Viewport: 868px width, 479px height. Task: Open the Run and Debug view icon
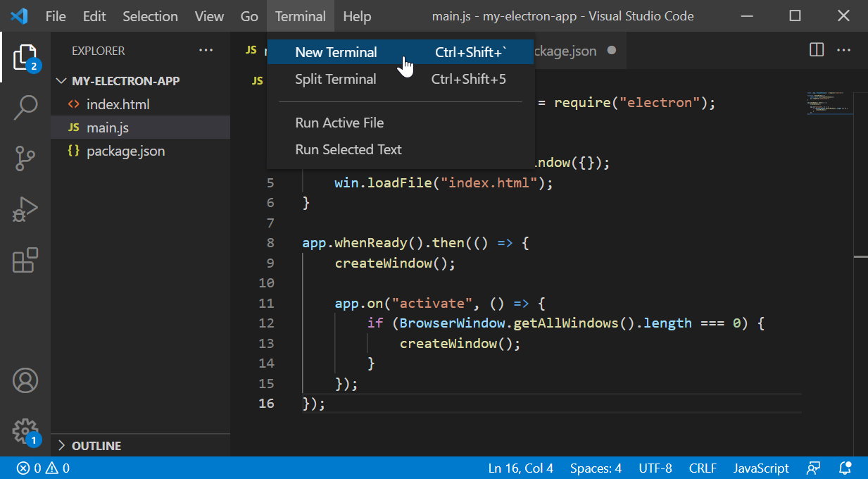tap(25, 209)
